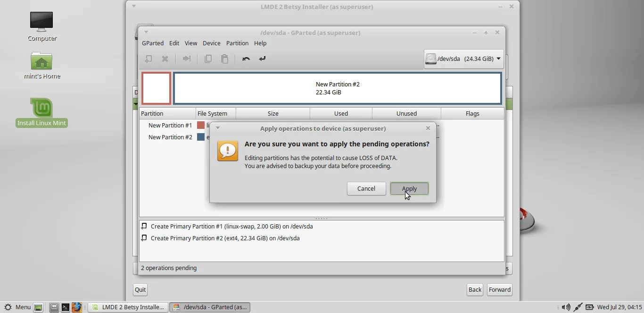This screenshot has width=644, height=313.
Task: Click the Delete partition toolbar icon
Action: click(x=165, y=59)
